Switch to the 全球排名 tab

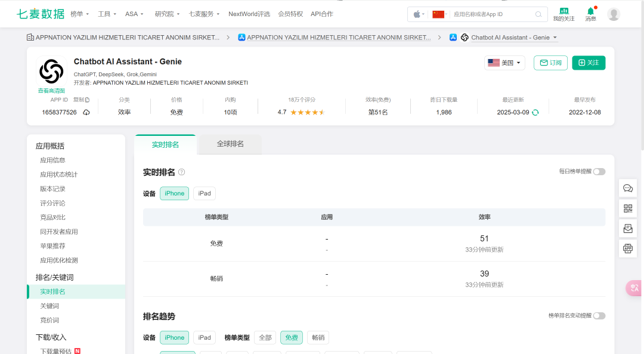click(230, 144)
